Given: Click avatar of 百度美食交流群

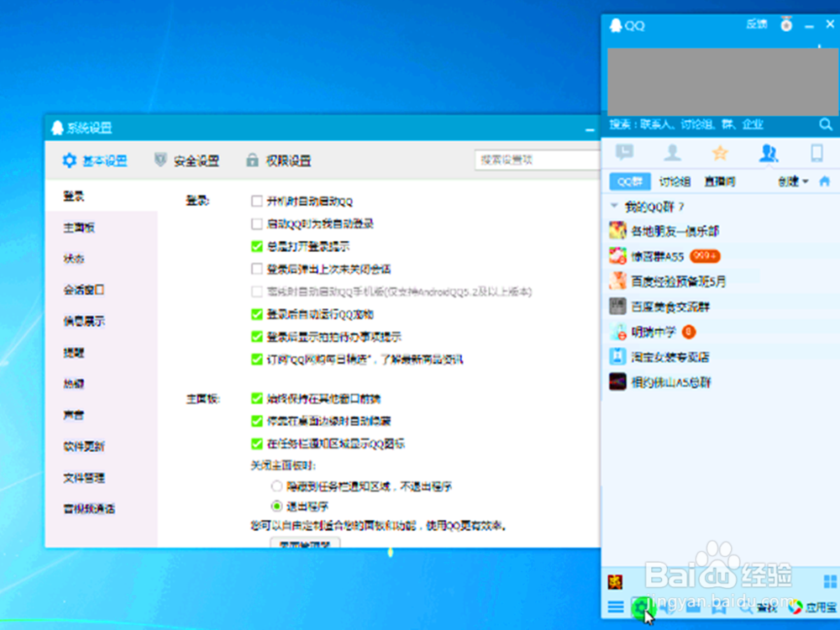Looking at the screenshot, I should pyautogui.click(x=617, y=306).
